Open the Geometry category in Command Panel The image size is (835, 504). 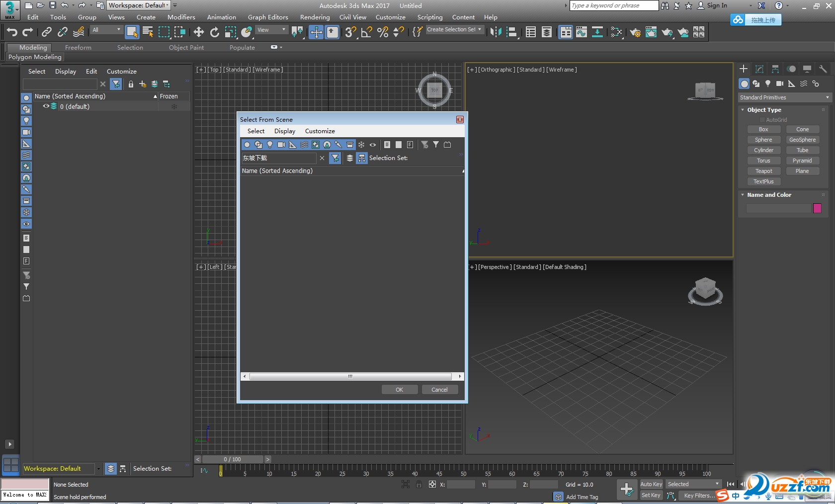click(x=744, y=84)
